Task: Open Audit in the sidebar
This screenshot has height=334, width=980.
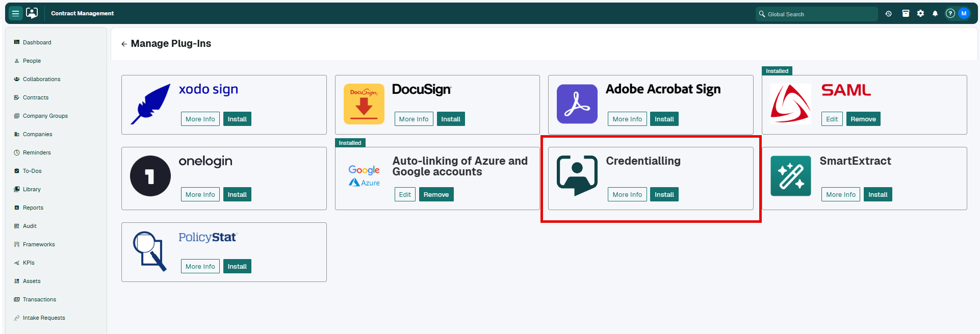Action: [x=30, y=226]
